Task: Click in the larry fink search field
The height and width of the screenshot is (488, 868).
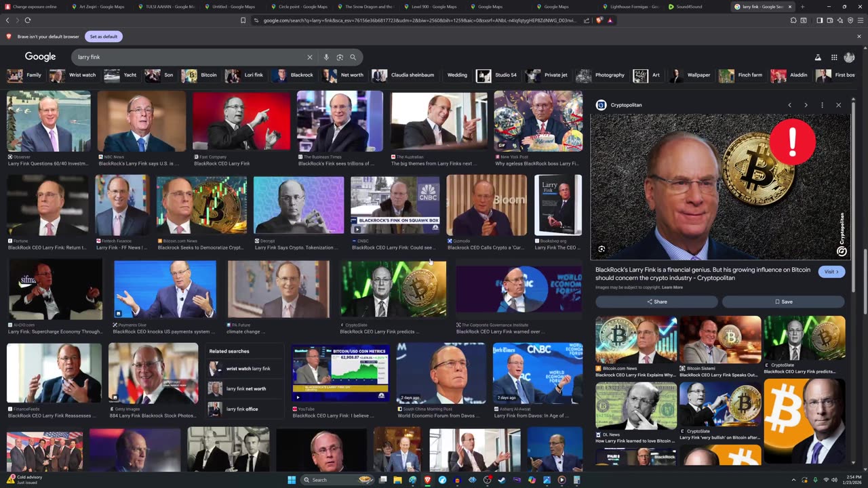Action: coord(190,57)
